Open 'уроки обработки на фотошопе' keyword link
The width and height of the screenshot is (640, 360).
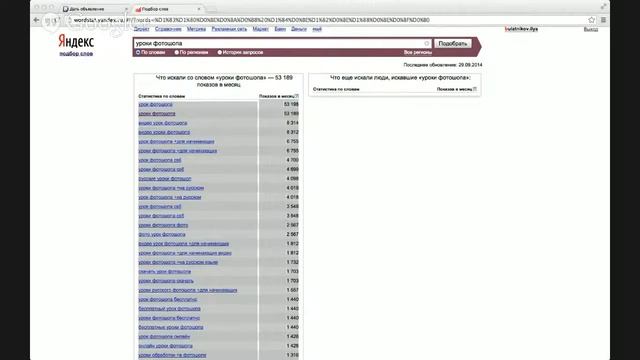(172, 355)
